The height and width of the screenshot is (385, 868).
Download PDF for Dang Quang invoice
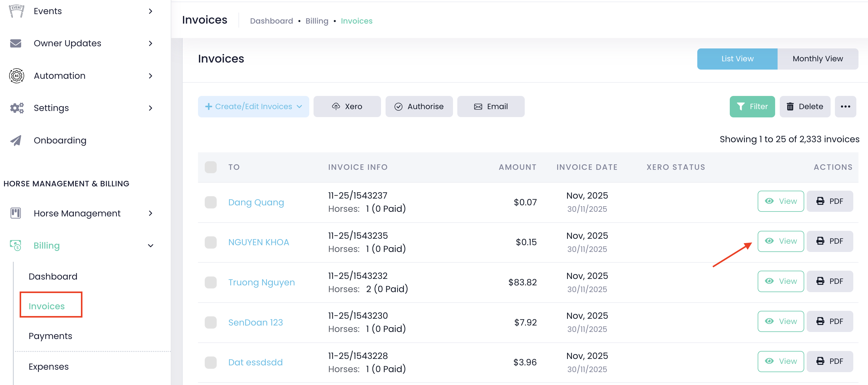[x=830, y=201]
